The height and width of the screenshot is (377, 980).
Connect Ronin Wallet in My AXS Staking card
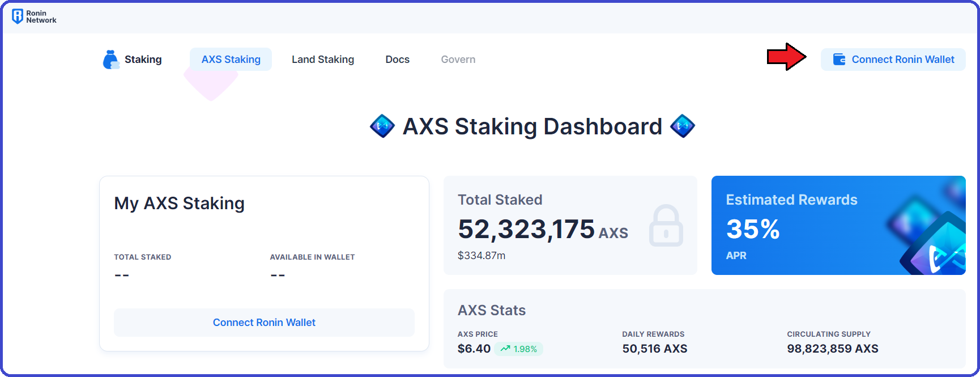coord(264,323)
